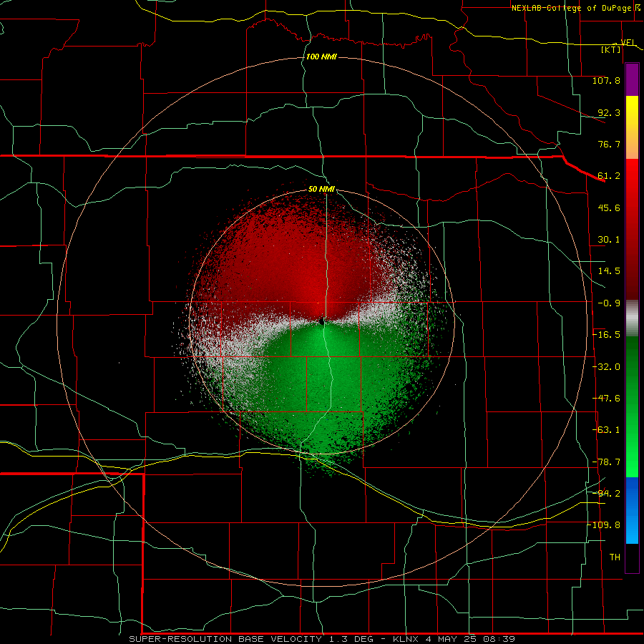Image resolution: width=644 pixels, height=644 pixels.
Task: Select the -63.1 legend value
Action: pos(606,430)
